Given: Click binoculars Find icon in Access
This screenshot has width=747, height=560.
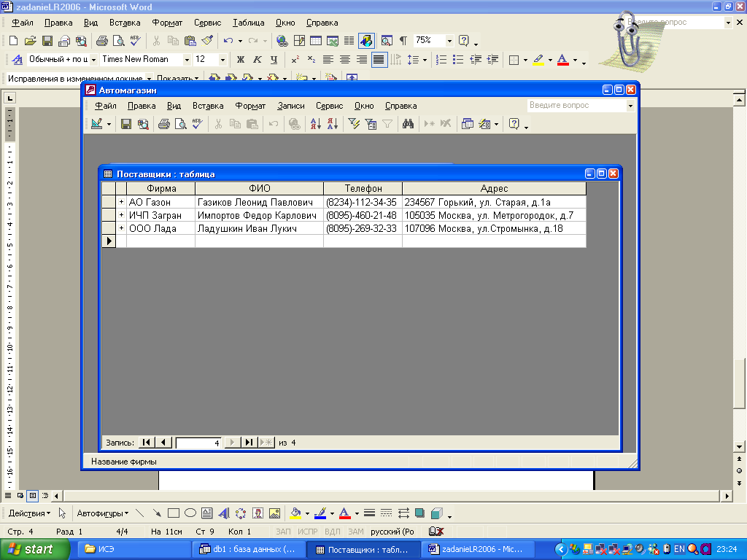Looking at the screenshot, I should 408,124.
